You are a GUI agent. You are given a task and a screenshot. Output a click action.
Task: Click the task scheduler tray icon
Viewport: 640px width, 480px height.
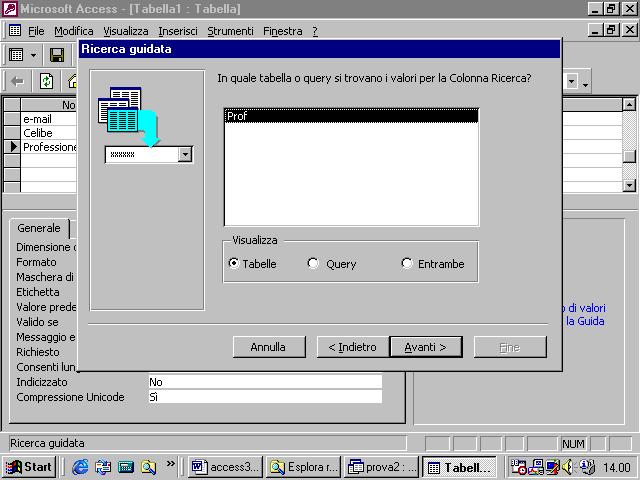click(x=518, y=467)
